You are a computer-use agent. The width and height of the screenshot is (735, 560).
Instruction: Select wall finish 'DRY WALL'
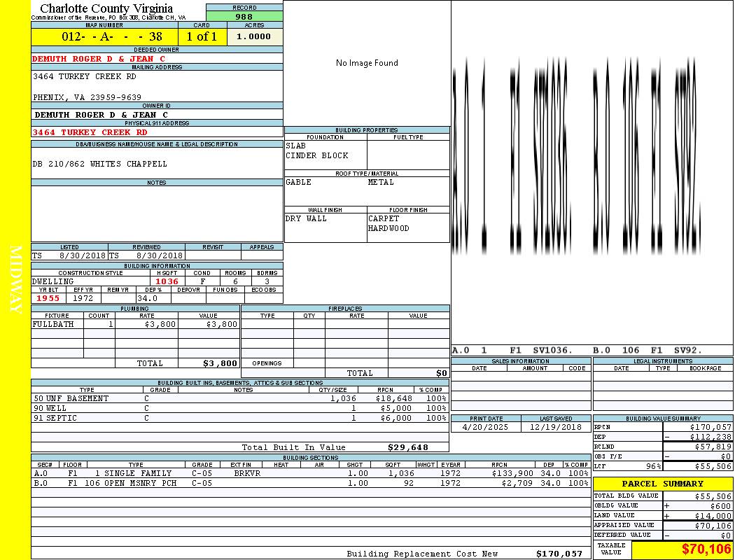(306, 219)
